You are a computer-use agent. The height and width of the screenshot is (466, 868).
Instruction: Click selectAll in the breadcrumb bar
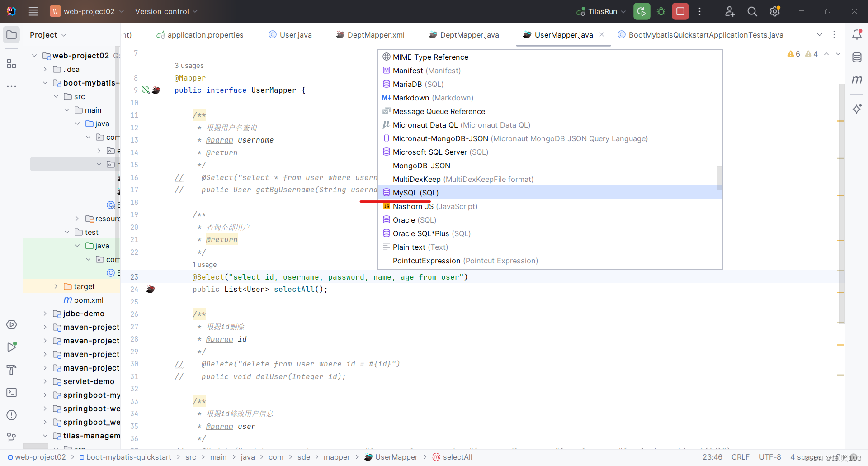[453, 457]
